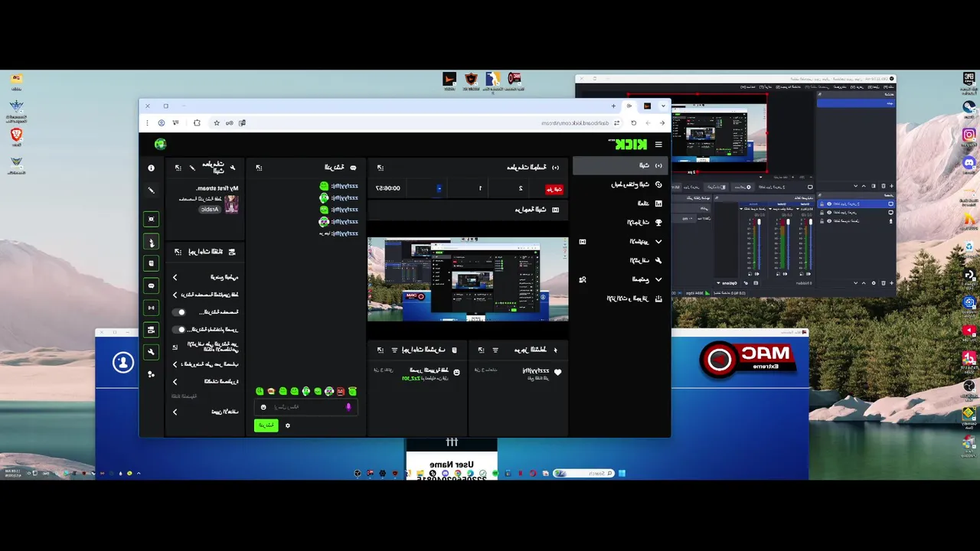Hide the highlighted source in OBS via eye icon
The width and height of the screenshot is (980, 551).
pos(828,204)
